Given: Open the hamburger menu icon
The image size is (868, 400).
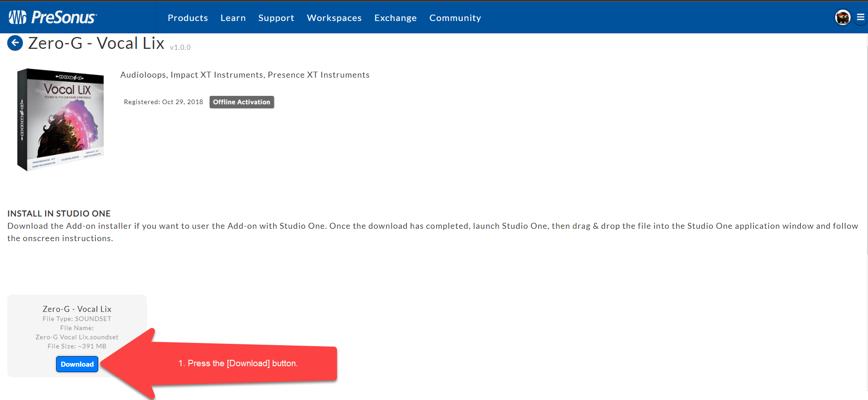Looking at the screenshot, I should pos(860,17).
